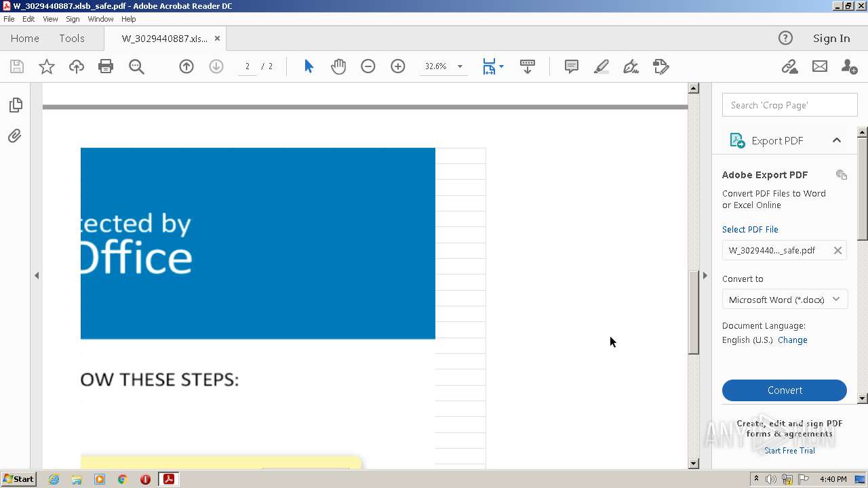The image size is (868, 488).
Task: Open the Help question mark icon
Action: pos(785,39)
